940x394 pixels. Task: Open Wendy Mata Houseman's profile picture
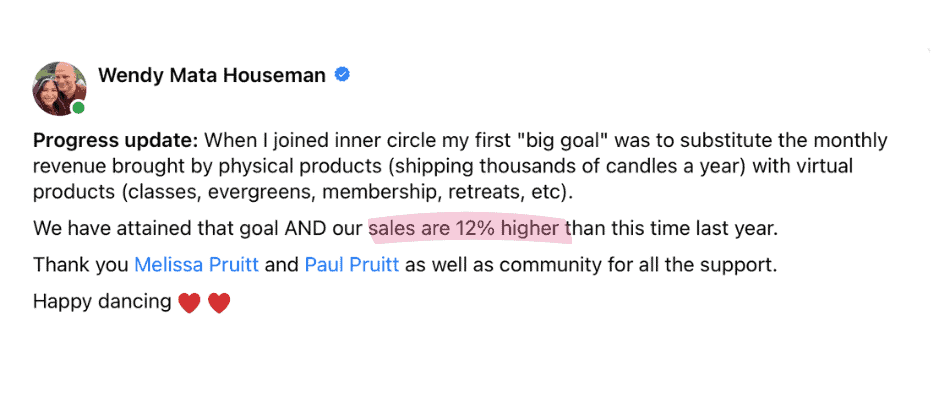(x=59, y=88)
